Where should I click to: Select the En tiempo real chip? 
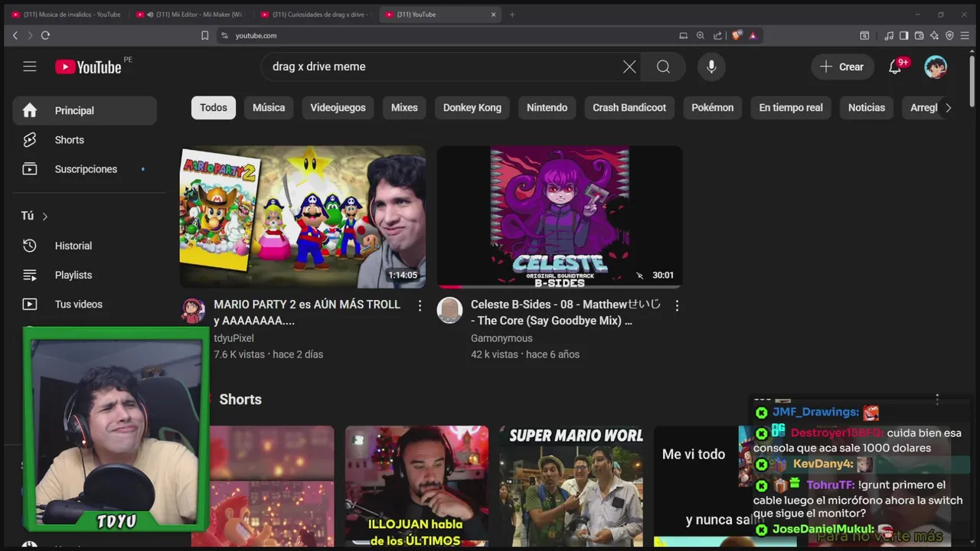click(791, 108)
